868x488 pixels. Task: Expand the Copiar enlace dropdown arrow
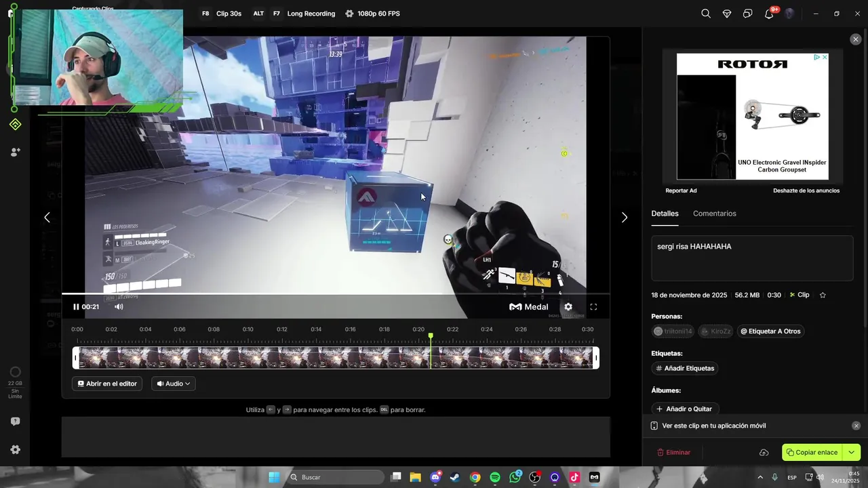tap(852, 452)
